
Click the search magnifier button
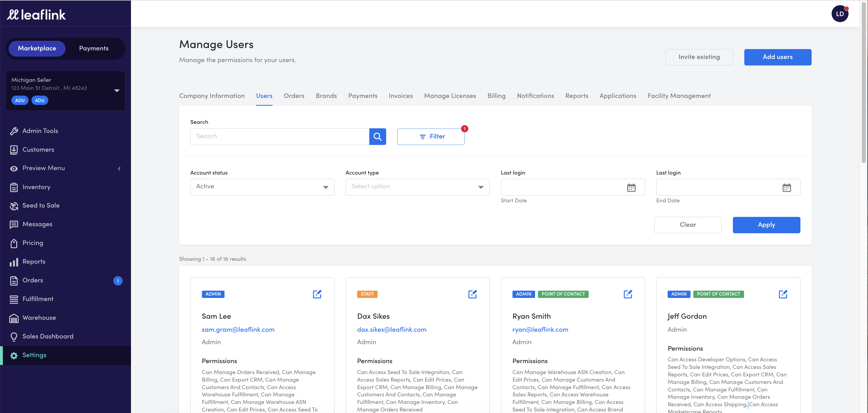coord(377,136)
